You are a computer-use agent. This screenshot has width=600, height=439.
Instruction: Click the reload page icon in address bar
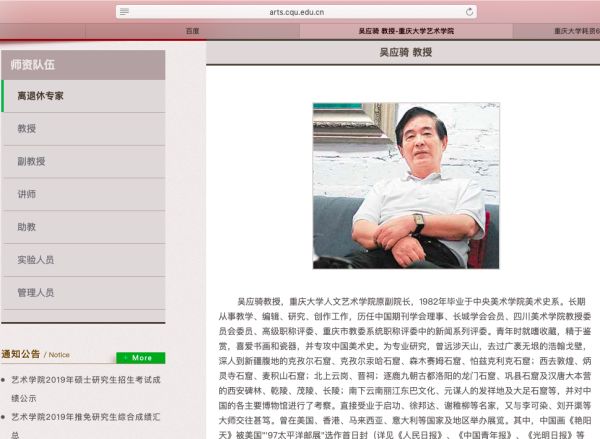(x=469, y=11)
